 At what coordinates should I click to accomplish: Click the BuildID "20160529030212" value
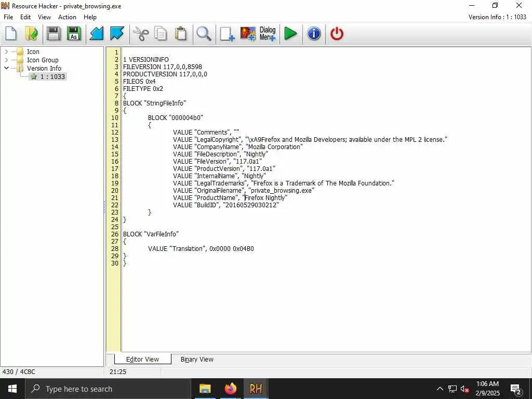pos(251,205)
